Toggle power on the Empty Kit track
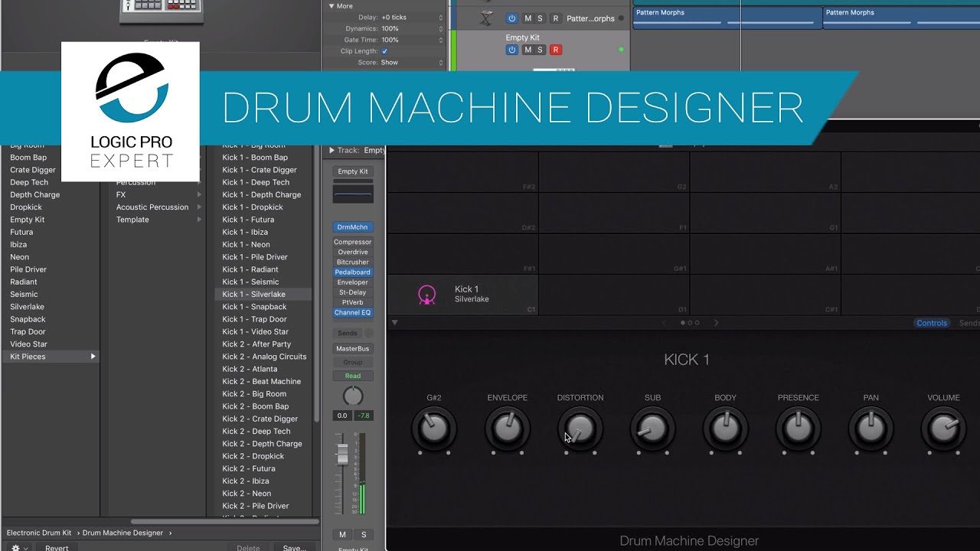The height and width of the screenshot is (551, 980). coord(512,50)
